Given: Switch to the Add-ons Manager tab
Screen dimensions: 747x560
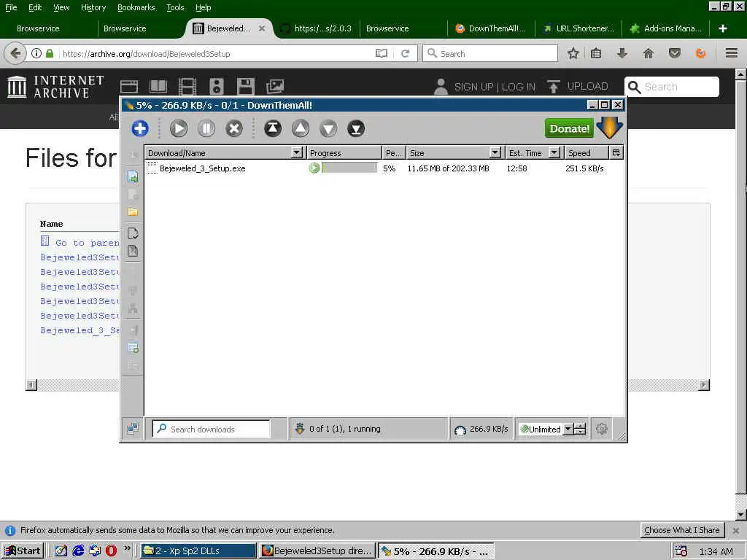Looking at the screenshot, I should pyautogui.click(x=667, y=28).
